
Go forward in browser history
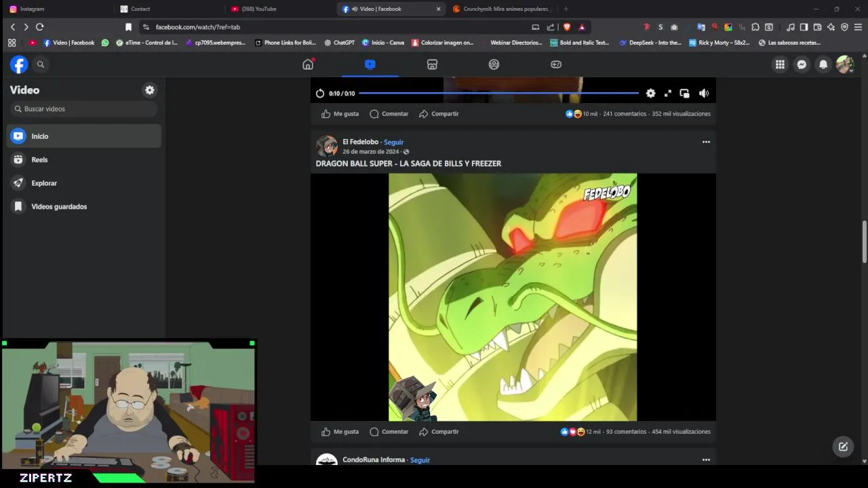point(26,27)
